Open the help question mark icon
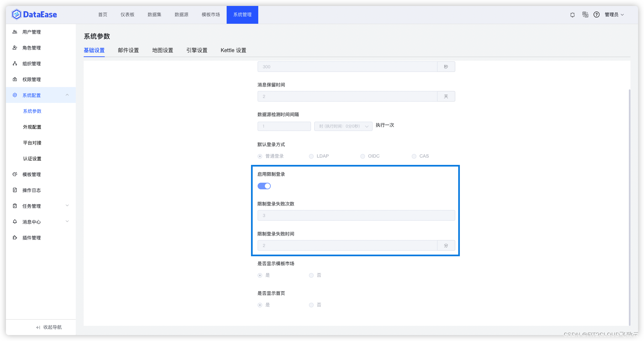644x341 pixels. point(597,15)
